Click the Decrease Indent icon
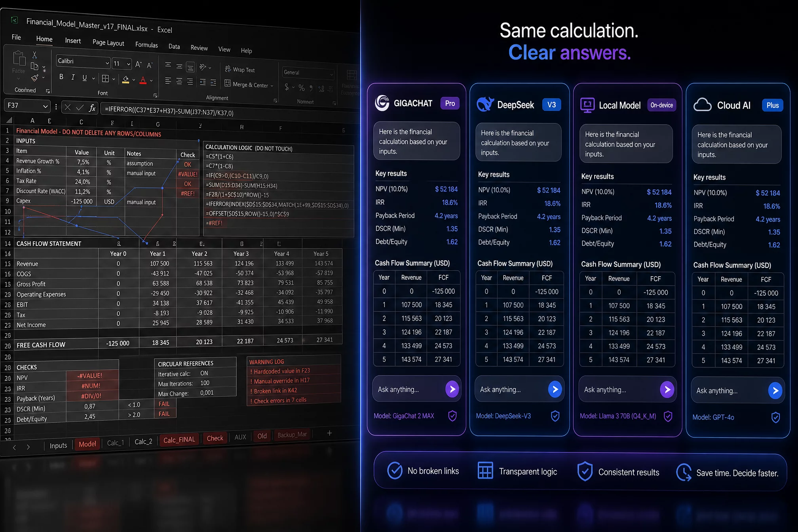Screen dimensions: 798x532 click(x=203, y=82)
